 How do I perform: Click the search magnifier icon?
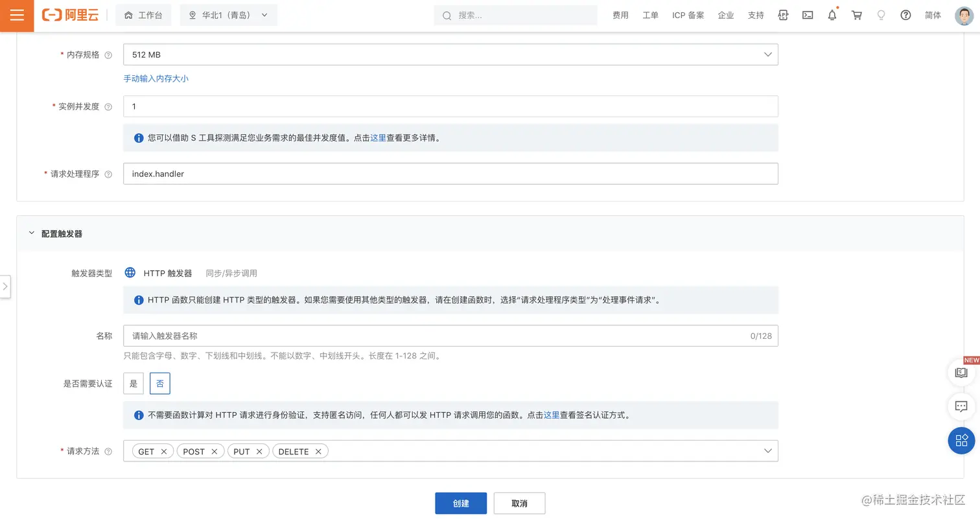tap(447, 16)
